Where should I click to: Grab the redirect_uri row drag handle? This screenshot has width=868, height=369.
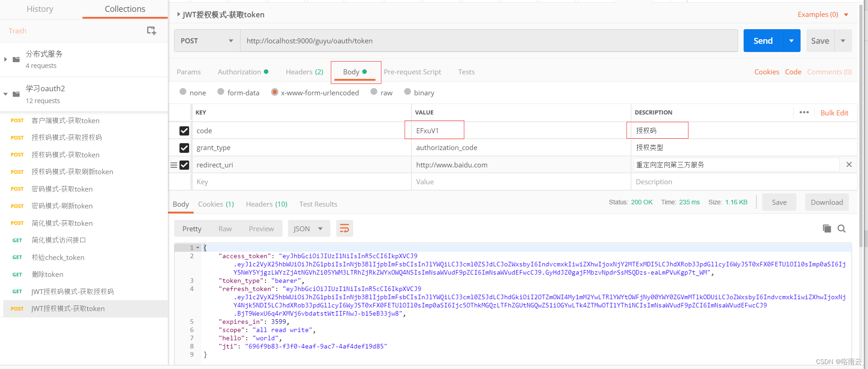[x=174, y=165]
